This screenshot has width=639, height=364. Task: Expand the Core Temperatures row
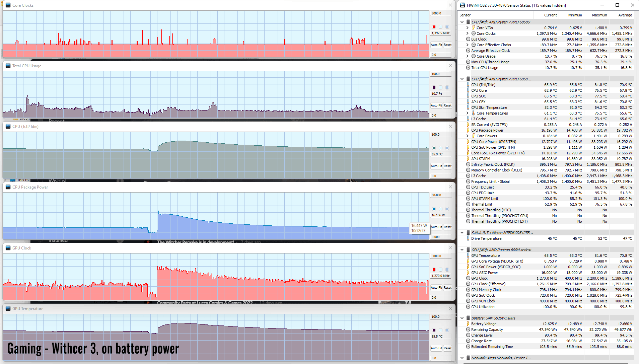(468, 113)
